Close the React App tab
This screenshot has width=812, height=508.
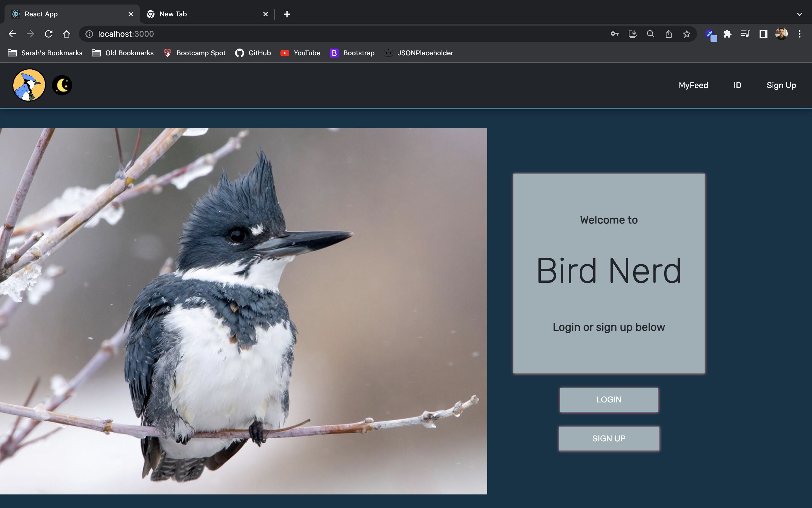(131, 14)
